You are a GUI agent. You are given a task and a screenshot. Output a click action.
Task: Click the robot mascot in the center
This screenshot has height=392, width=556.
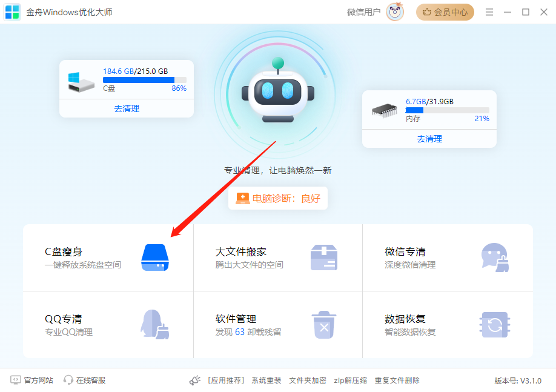277,90
